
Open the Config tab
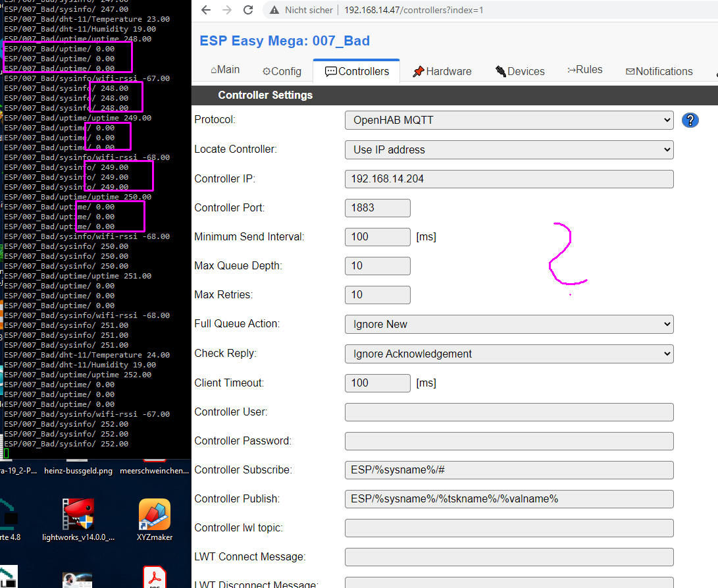[282, 72]
